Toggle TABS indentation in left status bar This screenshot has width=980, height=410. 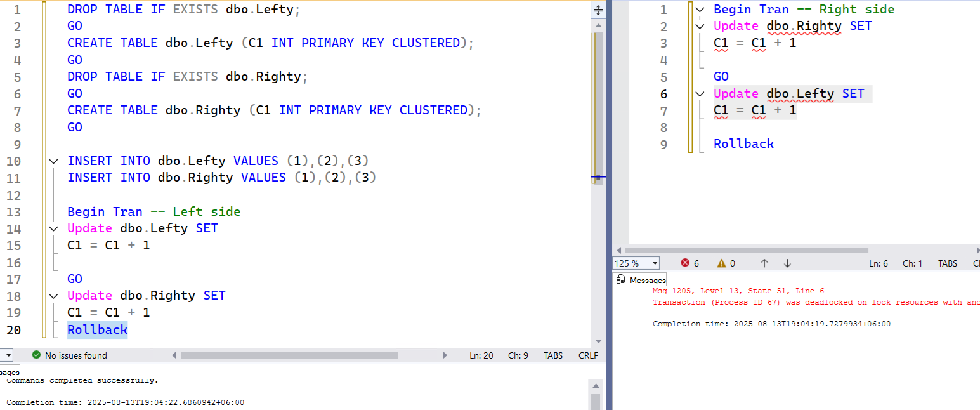552,355
